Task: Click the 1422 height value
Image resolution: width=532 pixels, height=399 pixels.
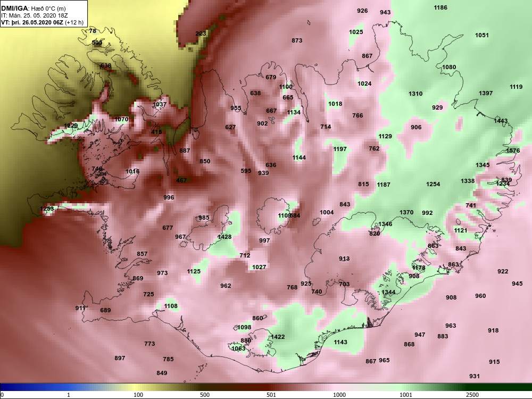Action: coord(278,337)
